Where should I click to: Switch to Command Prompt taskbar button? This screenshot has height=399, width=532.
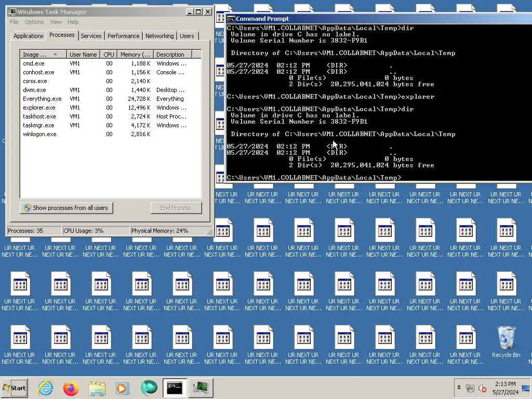(175, 388)
